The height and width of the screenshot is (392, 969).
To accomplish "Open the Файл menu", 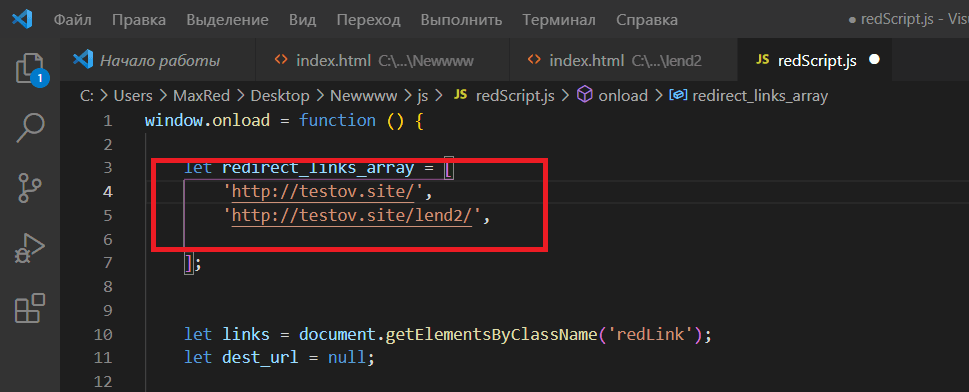I will tap(72, 20).
